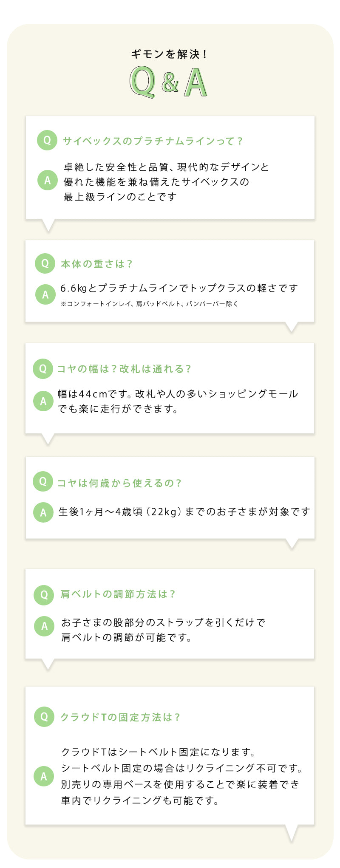Select the question コヤの幅は？改札は通れる？
The image size is (340, 868).
(x=124, y=369)
